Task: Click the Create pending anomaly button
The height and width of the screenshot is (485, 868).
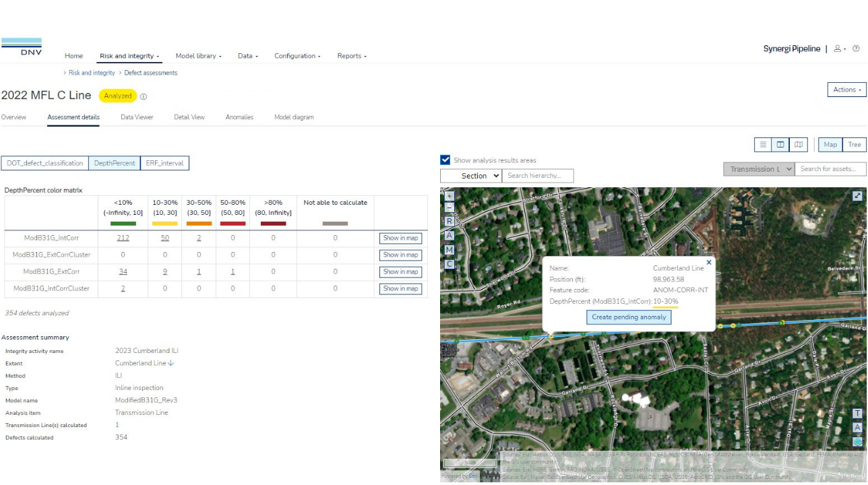Action: point(628,317)
